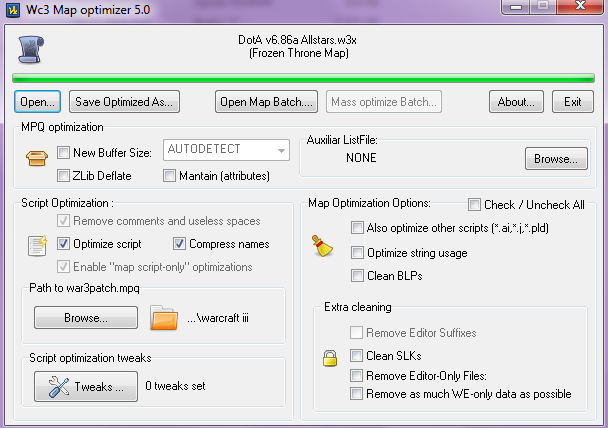Viewport: 608px width, 428px height.
Task: Click the green progress bar
Action: pos(303,78)
